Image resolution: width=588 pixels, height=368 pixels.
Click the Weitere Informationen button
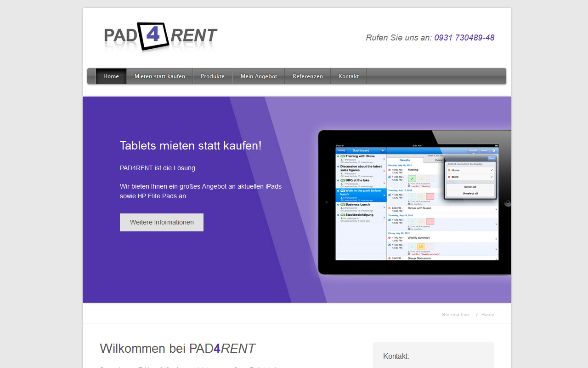162,222
